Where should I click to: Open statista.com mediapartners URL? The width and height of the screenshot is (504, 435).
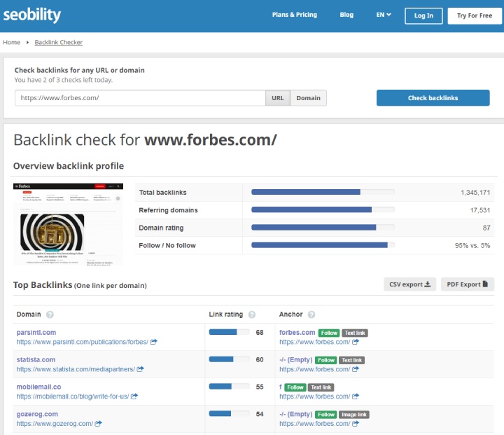(x=76, y=369)
